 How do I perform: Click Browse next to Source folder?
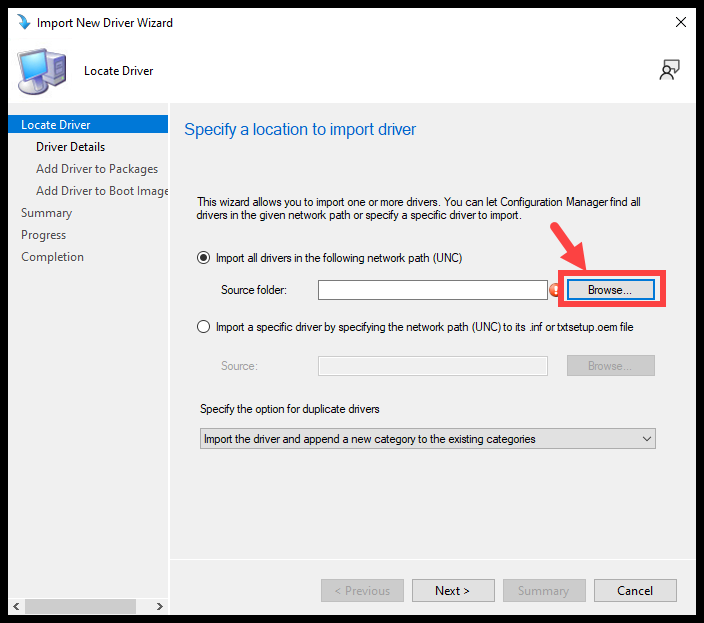610,290
